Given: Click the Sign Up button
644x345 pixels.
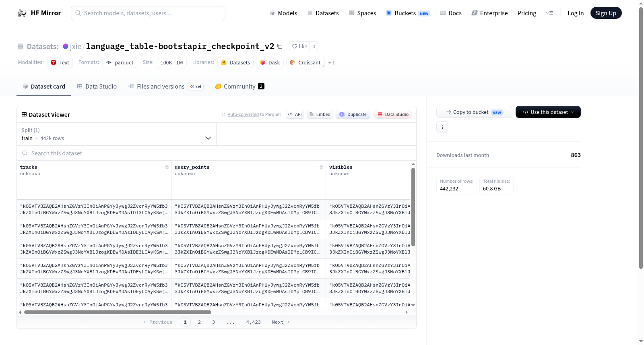Looking at the screenshot, I should tap(606, 13).
